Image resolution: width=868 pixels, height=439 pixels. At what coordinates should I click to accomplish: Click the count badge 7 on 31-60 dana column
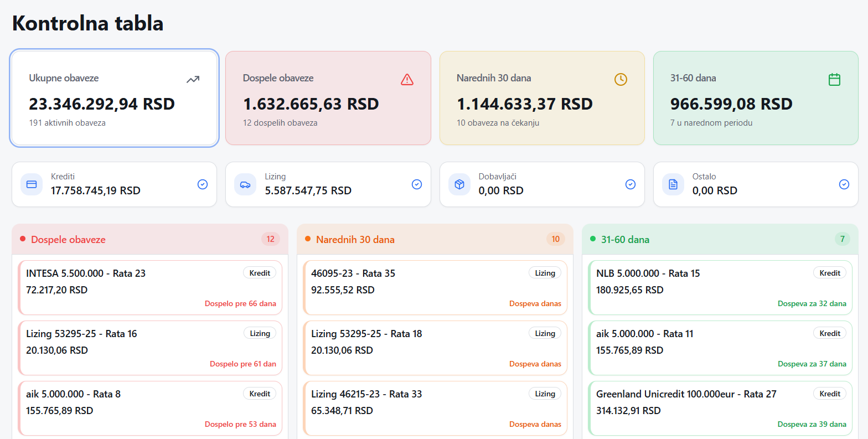(842, 239)
